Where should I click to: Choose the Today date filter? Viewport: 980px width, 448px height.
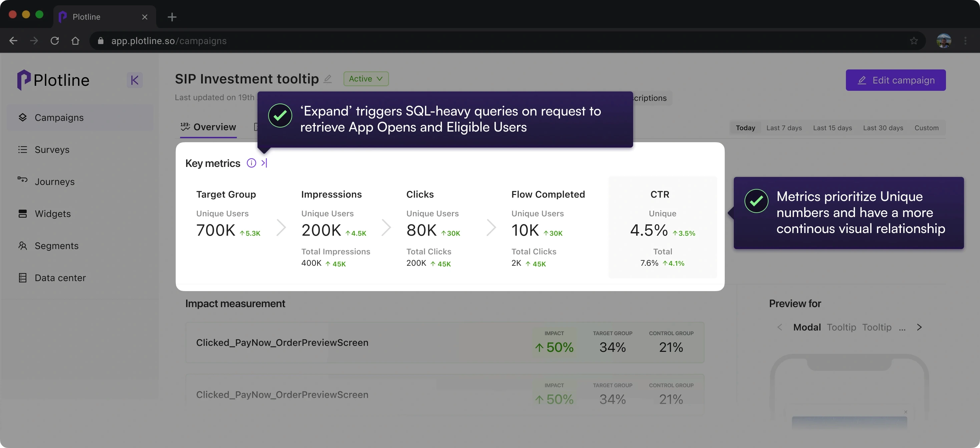[x=745, y=128]
